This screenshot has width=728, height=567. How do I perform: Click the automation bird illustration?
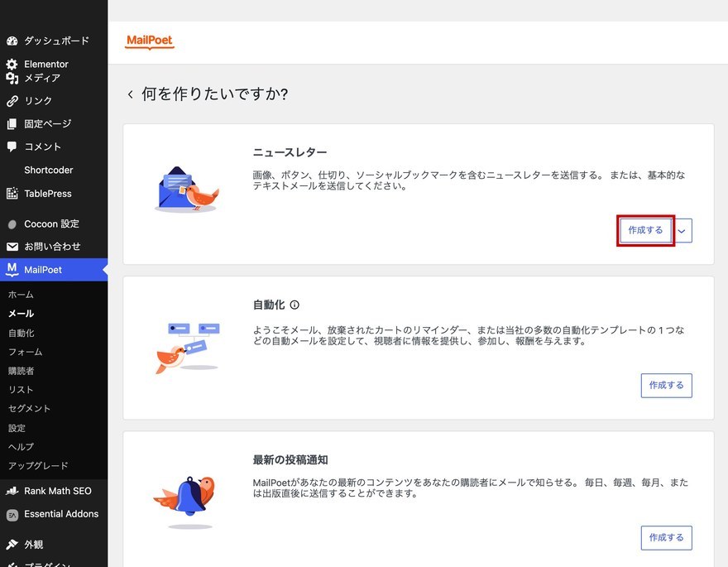coord(188,348)
